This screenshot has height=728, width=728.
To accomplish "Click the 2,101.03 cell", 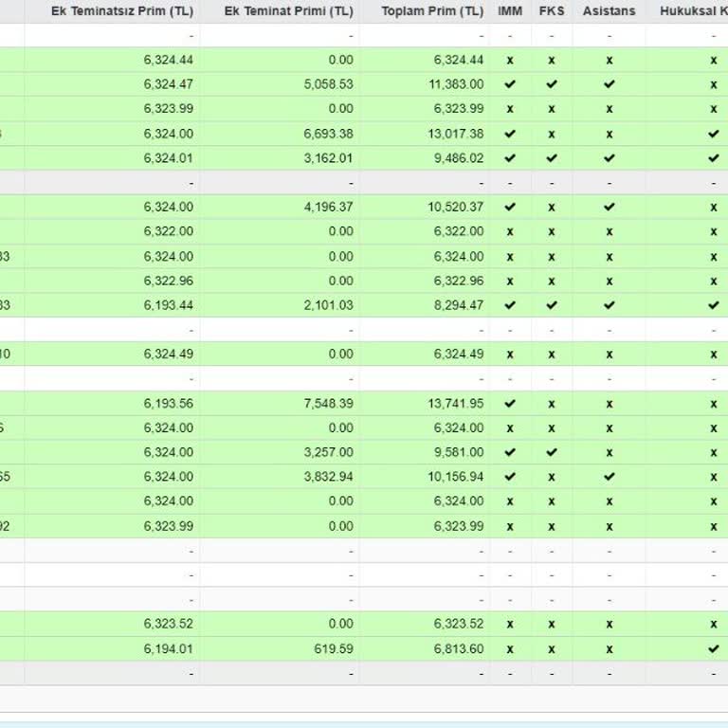I will [329, 305].
